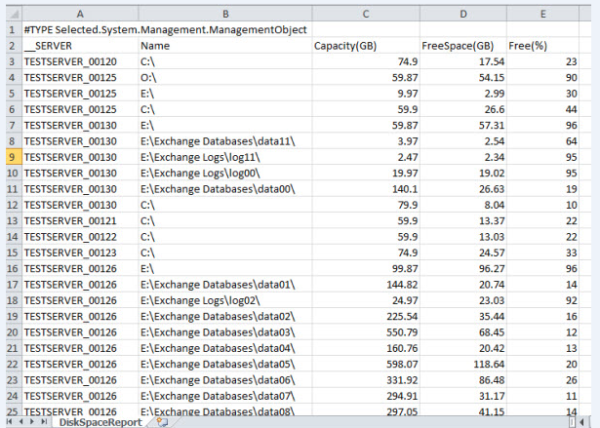Click the FreeSpace(GB) header cell
This screenshot has width=600, height=428.
[x=457, y=46]
